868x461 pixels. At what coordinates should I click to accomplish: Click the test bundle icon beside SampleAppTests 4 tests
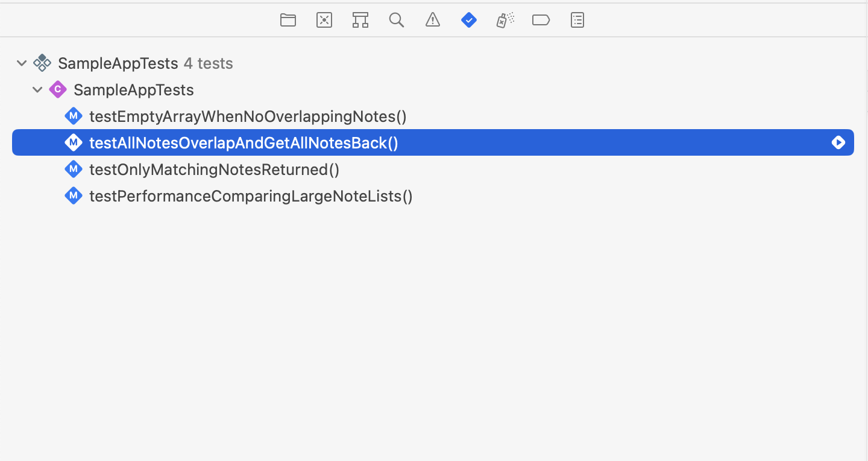42,63
